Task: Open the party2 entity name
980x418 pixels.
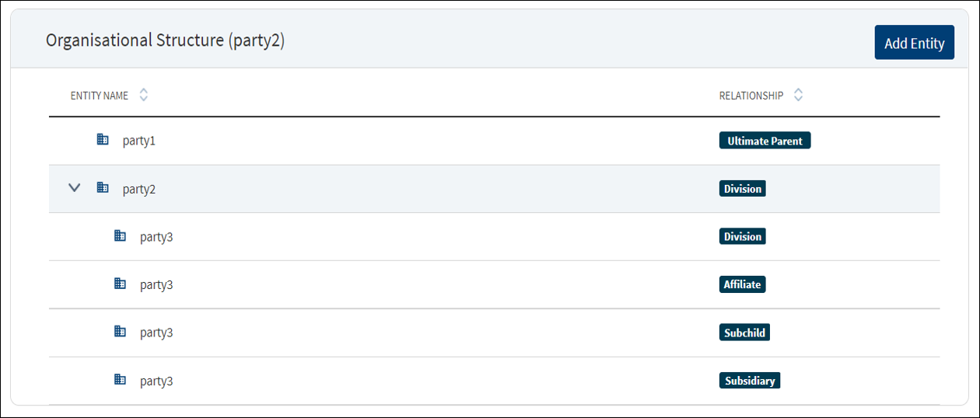Action: (x=139, y=189)
